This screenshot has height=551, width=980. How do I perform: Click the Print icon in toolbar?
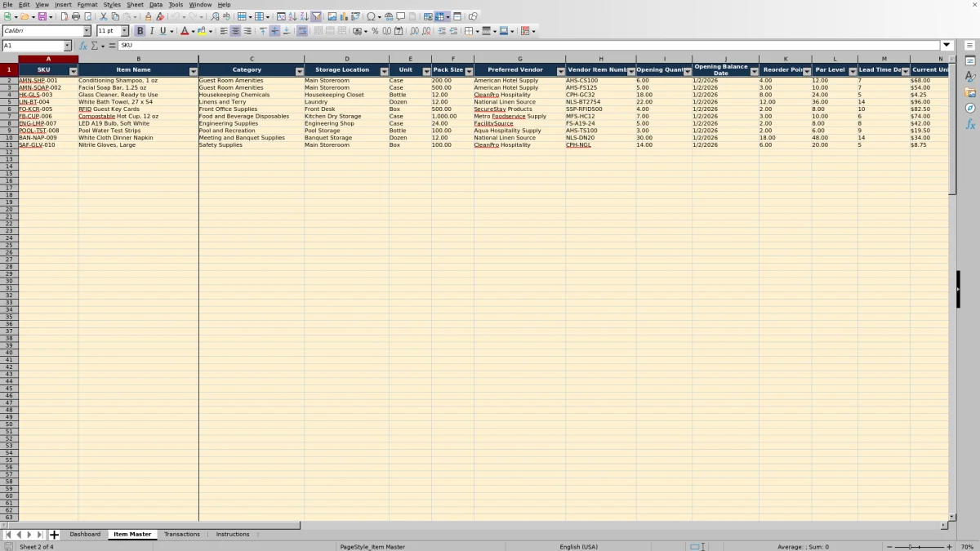(x=76, y=16)
